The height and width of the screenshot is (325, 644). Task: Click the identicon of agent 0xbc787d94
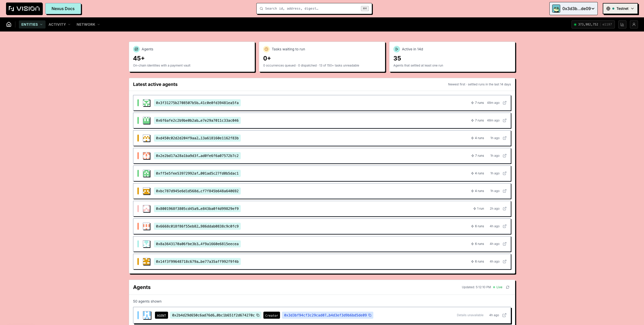click(147, 191)
